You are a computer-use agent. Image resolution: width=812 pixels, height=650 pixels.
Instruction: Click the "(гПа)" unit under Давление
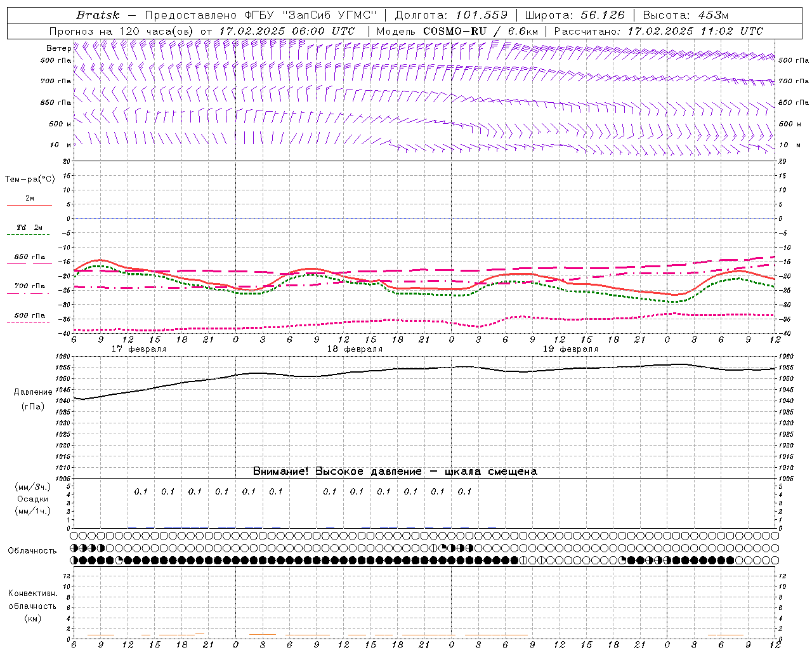[x=32, y=406]
